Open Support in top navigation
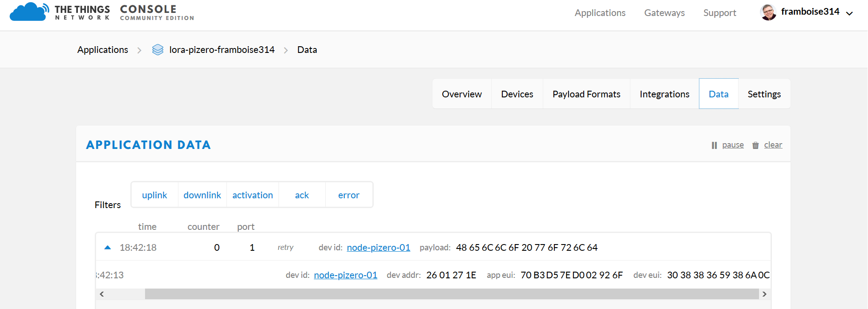868x309 pixels. [x=720, y=13]
